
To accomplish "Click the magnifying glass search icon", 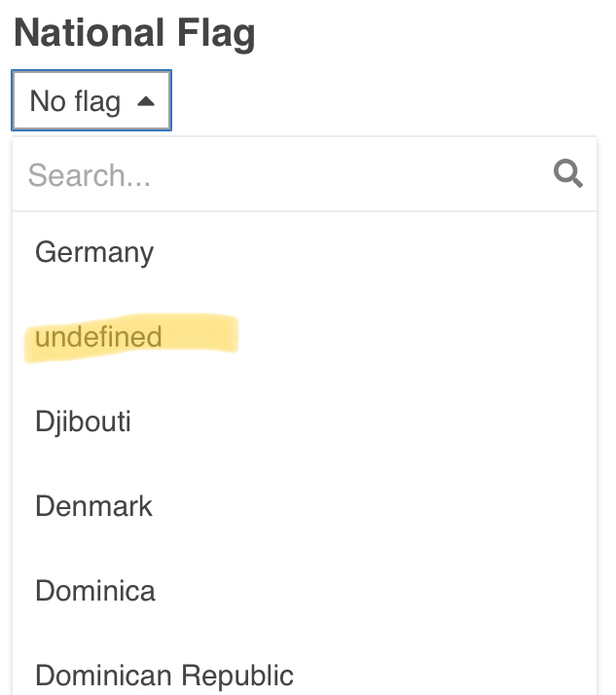I will coord(567,173).
